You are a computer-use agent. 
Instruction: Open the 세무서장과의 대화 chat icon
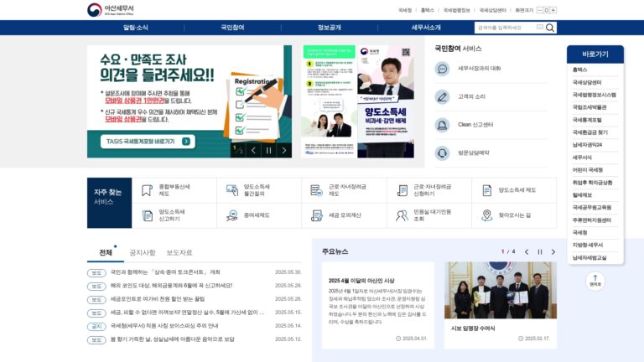point(443,69)
